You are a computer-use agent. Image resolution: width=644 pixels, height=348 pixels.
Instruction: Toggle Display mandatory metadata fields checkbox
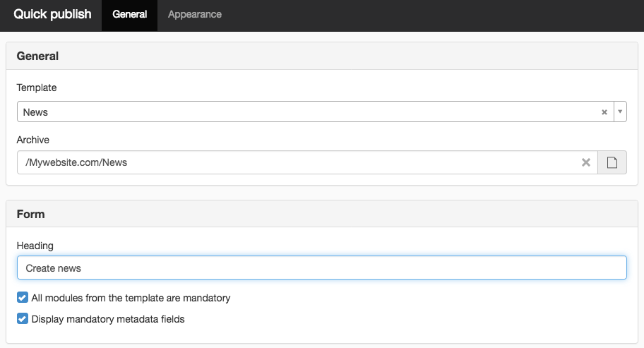click(x=23, y=318)
